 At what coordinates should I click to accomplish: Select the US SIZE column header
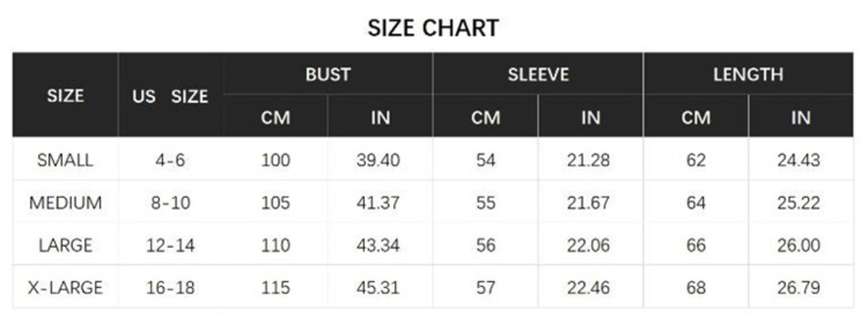(170, 96)
